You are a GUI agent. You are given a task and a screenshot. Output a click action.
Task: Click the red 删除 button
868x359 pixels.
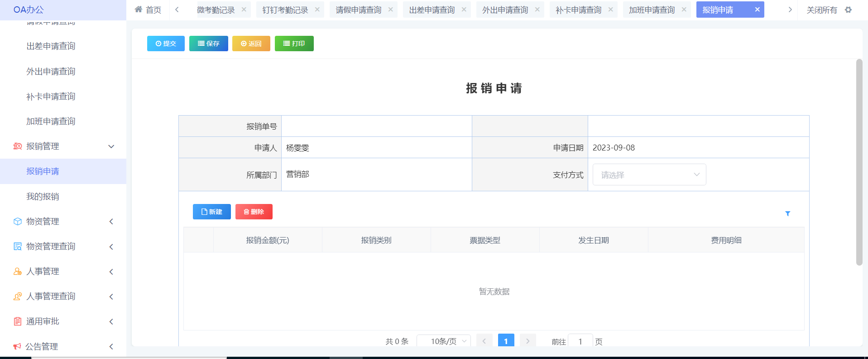(254, 212)
